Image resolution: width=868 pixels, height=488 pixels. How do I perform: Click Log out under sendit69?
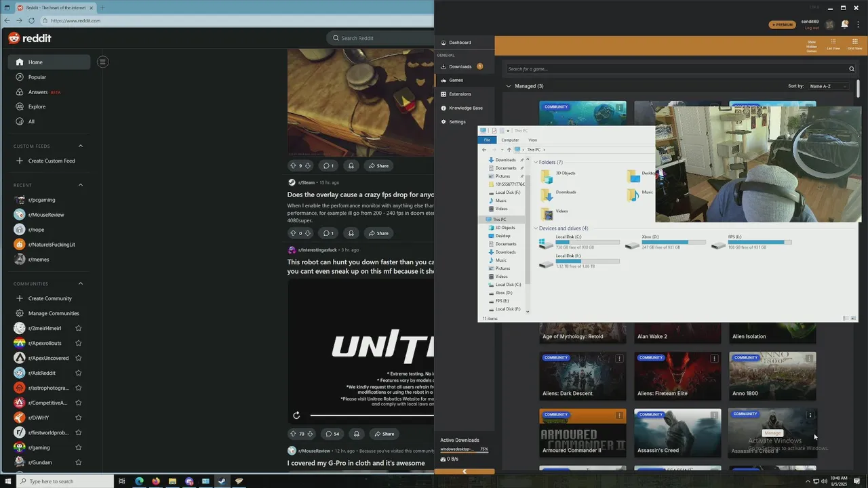pyautogui.click(x=812, y=28)
